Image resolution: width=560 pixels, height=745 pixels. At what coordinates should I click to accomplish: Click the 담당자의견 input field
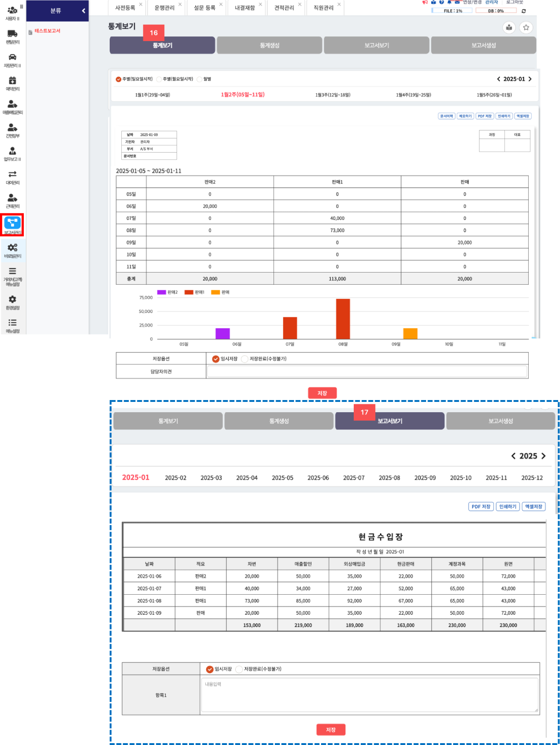coord(367,372)
